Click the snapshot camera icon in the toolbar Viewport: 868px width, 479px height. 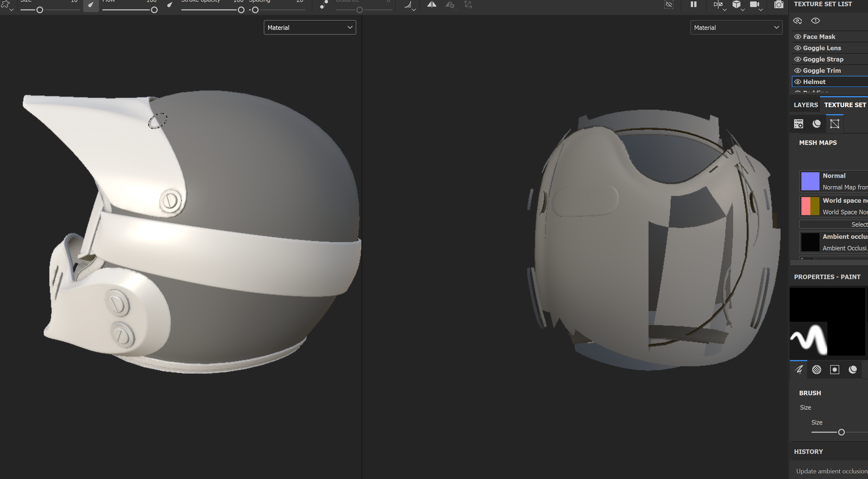(x=779, y=5)
